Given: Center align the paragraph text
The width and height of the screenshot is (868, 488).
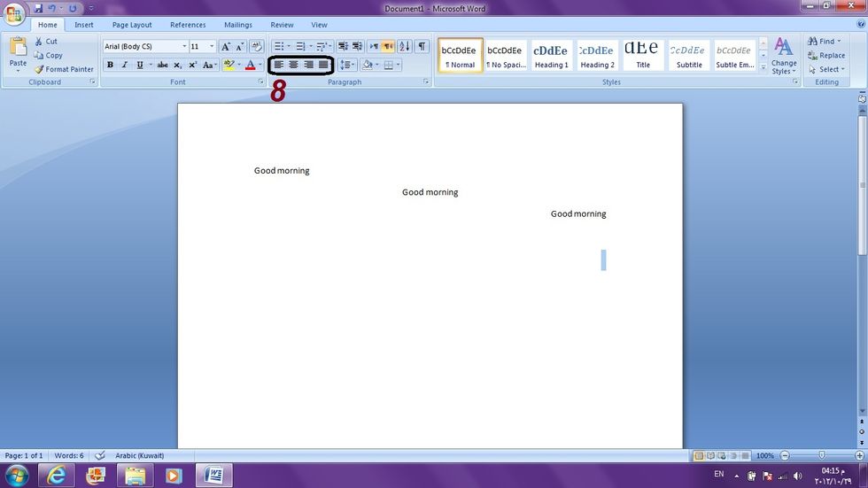Looking at the screenshot, I should tap(293, 65).
